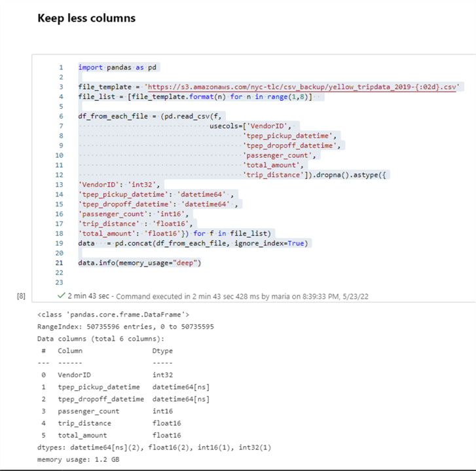Click the 'dtypes: datetime64[ns](2)...' summary line
This screenshot has height=471, width=476.
(x=155, y=447)
